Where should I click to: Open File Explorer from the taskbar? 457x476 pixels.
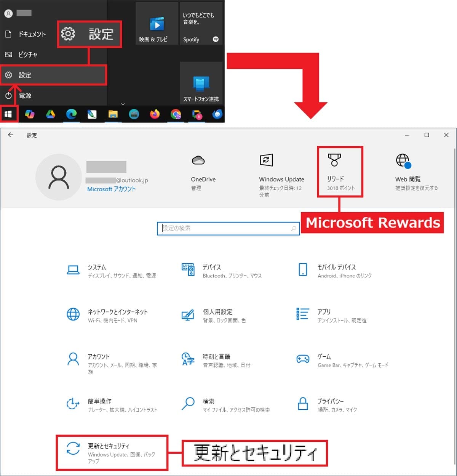pyautogui.click(x=113, y=114)
